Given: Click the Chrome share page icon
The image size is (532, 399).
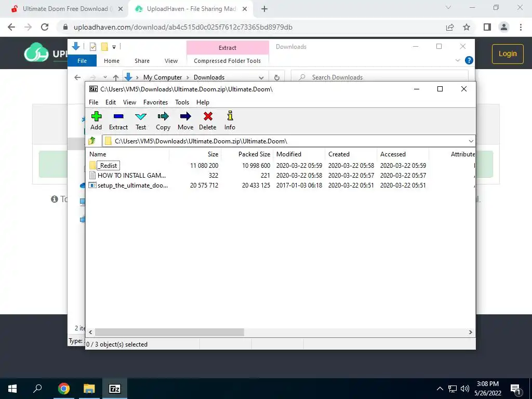Looking at the screenshot, I should (450, 27).
